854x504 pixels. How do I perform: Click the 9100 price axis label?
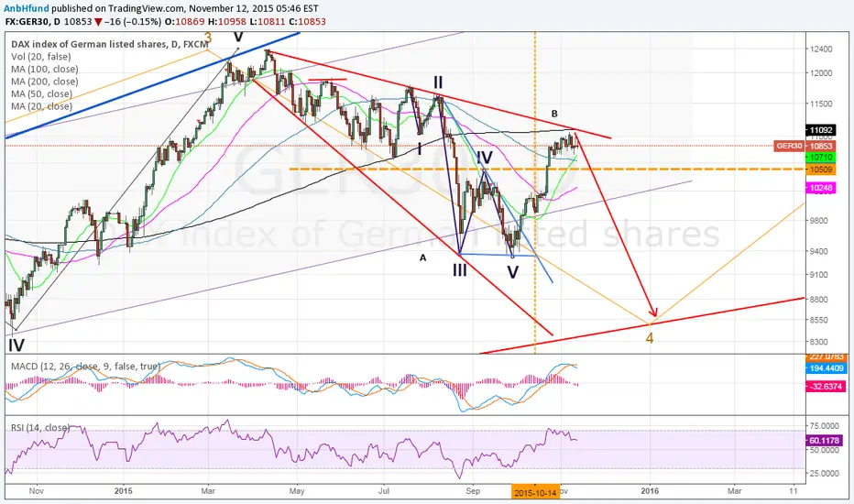(x=821, y=275)
